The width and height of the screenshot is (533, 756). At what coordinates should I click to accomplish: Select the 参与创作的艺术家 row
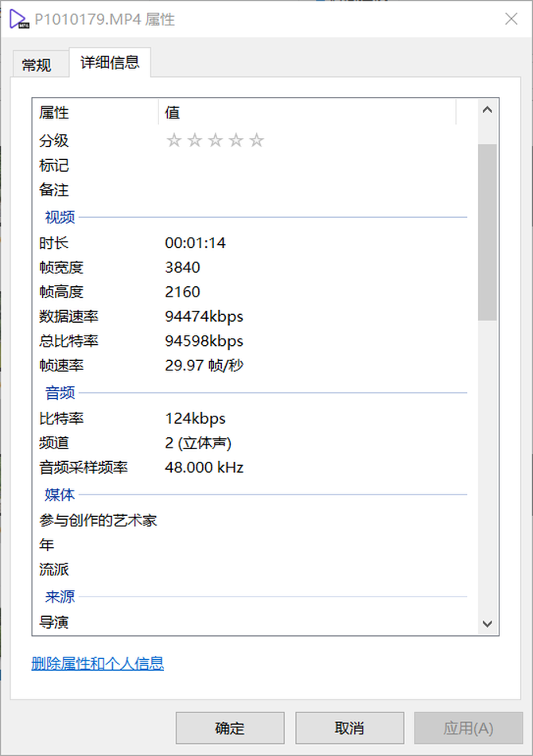point(98,521)
